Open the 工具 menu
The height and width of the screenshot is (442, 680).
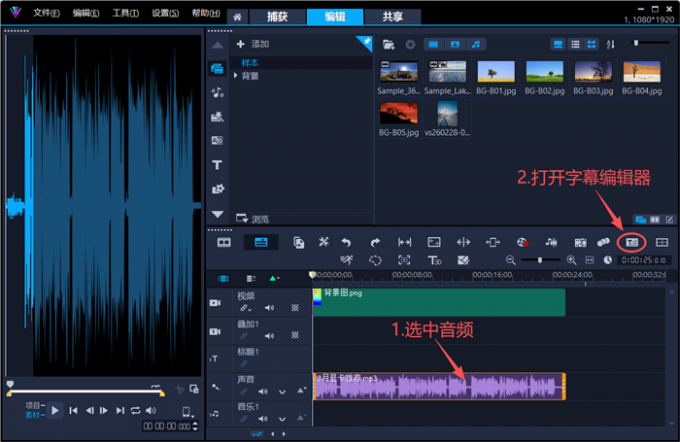[x=125, y=13]
